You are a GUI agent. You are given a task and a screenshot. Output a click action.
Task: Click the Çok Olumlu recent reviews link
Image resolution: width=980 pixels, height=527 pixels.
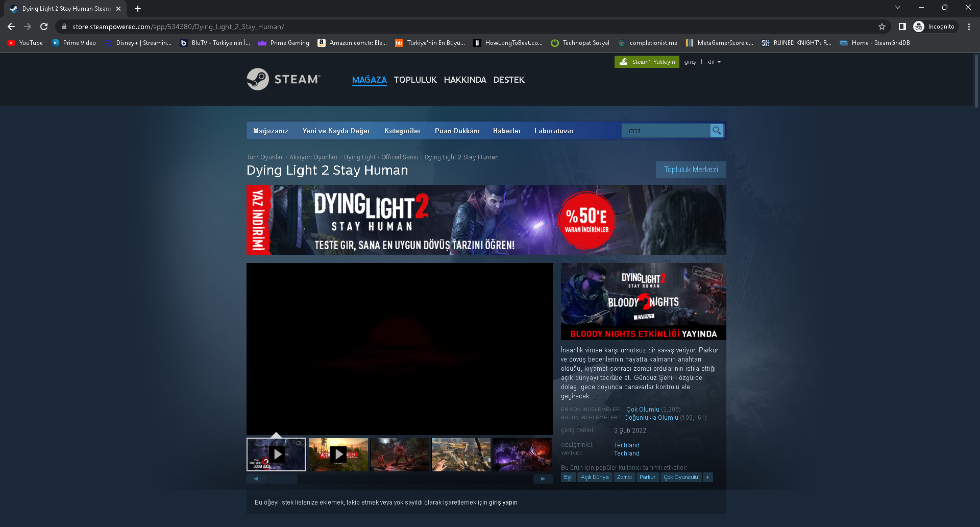(x=643, y=410)
